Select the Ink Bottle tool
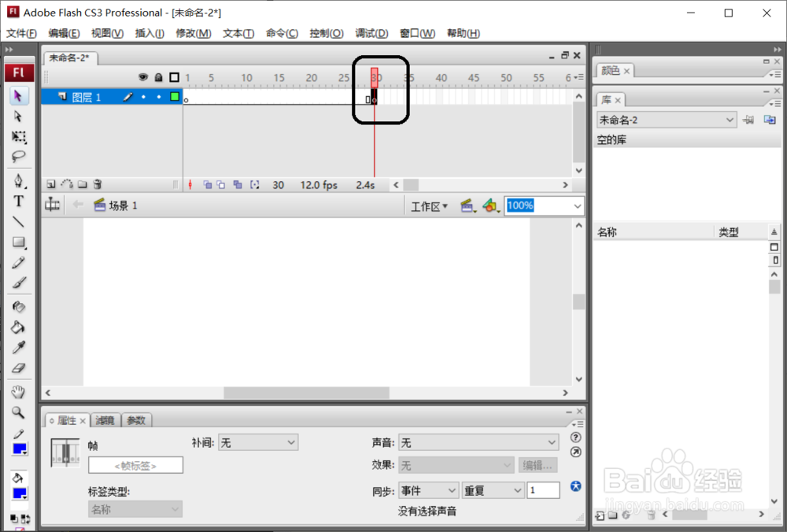 19,307
